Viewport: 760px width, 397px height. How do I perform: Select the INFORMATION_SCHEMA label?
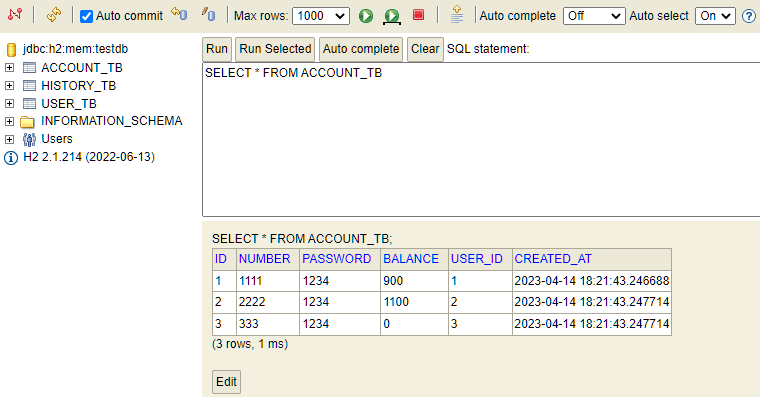[111, 121]
